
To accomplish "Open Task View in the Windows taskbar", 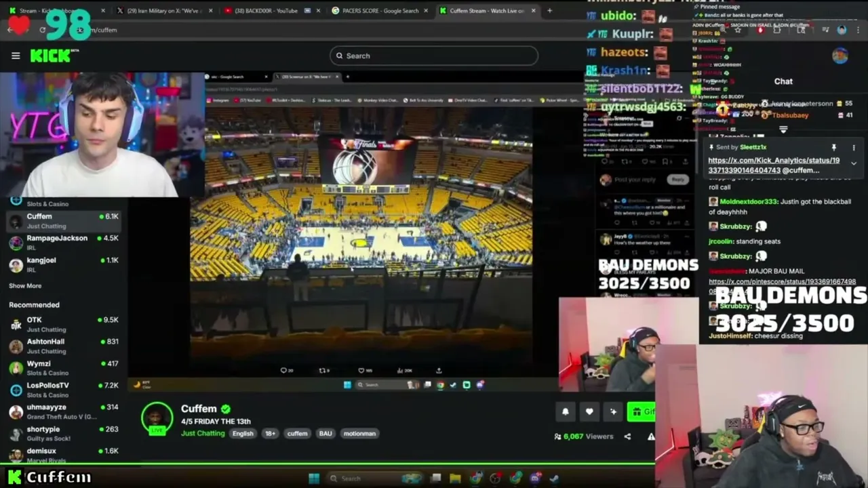I will (x=436, y=479).
